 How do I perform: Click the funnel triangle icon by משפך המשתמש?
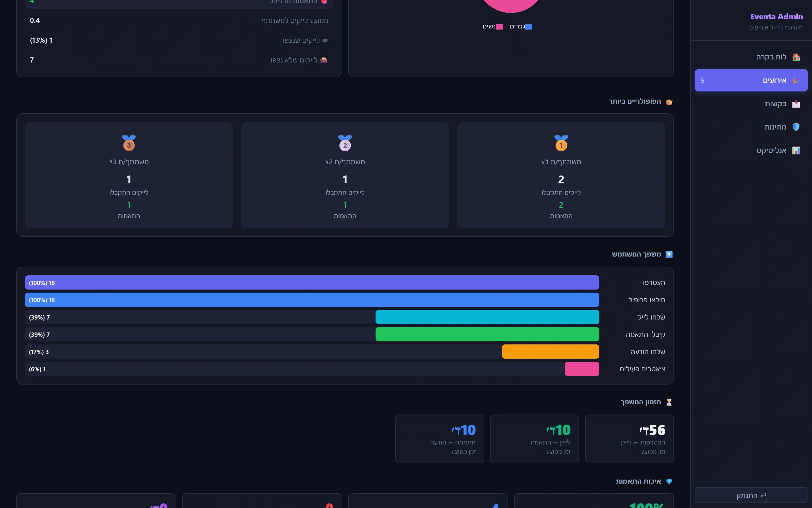(x=669, y=254)
